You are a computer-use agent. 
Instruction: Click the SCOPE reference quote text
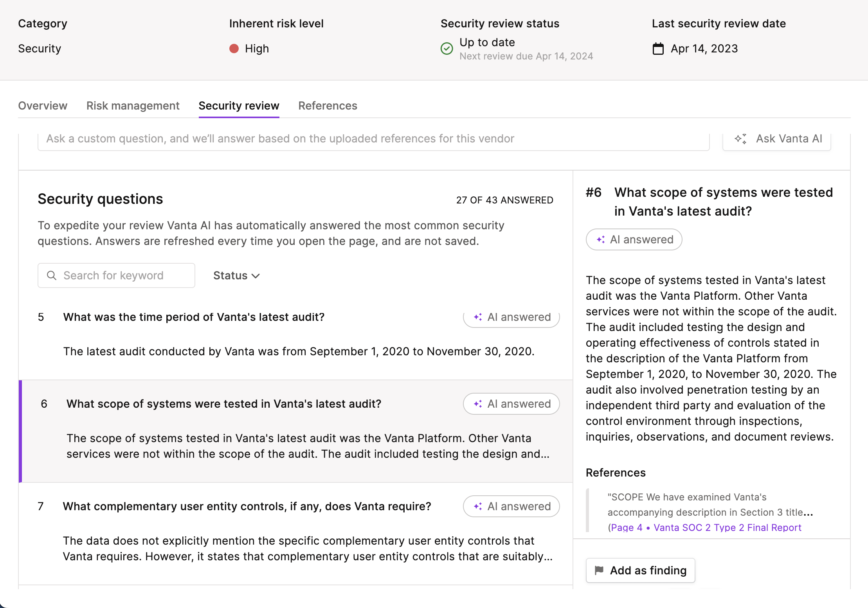(710, 505)
